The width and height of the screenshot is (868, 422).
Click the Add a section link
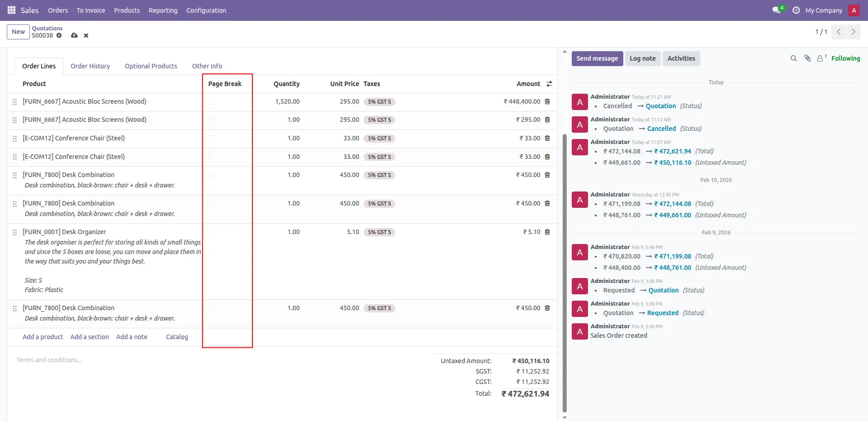click(x=90, y=337)
